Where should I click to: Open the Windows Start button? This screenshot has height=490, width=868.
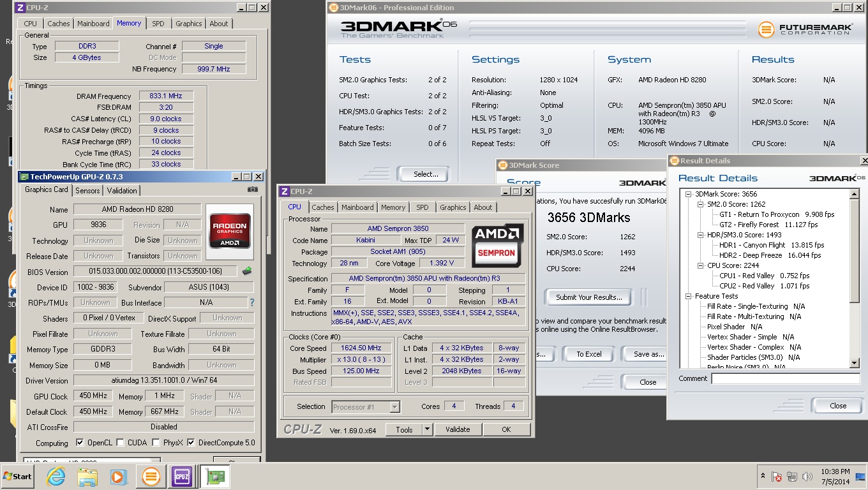point(17,477)
